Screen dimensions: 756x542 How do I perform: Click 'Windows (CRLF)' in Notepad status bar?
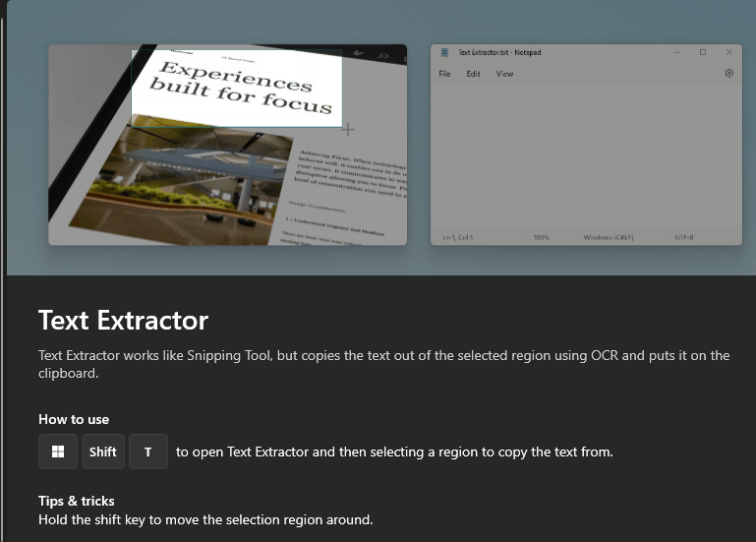click(609, 237)
